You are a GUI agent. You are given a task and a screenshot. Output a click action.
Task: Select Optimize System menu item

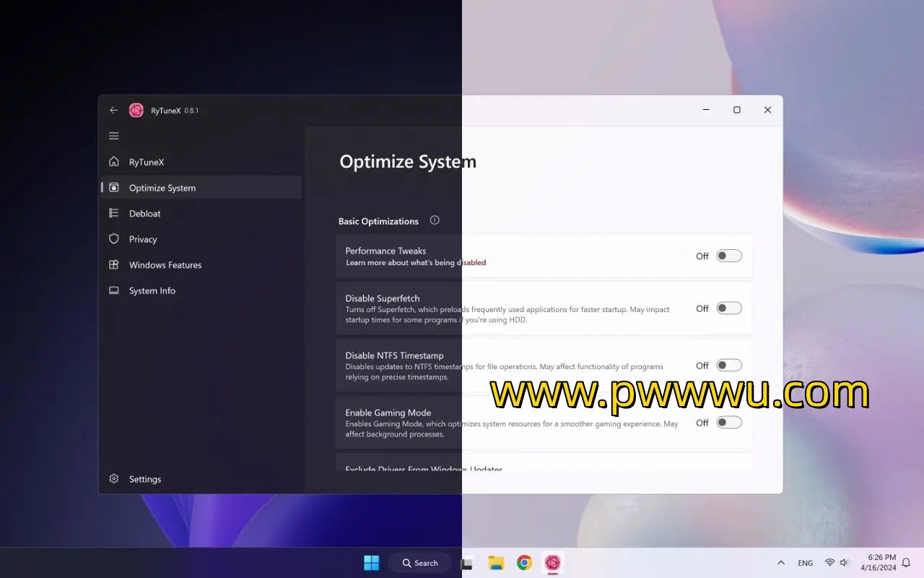pyautogui.click(x=162, y=188)
